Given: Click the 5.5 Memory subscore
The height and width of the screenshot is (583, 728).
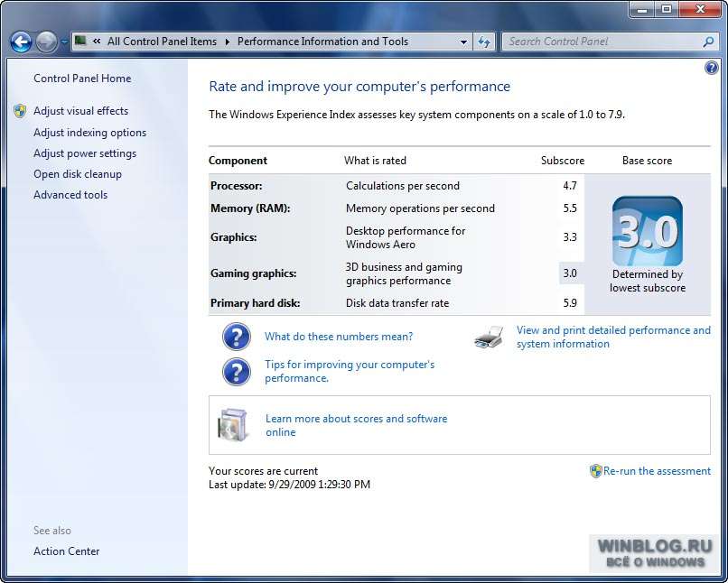Looking at the screenshot, I should (570, 208).
